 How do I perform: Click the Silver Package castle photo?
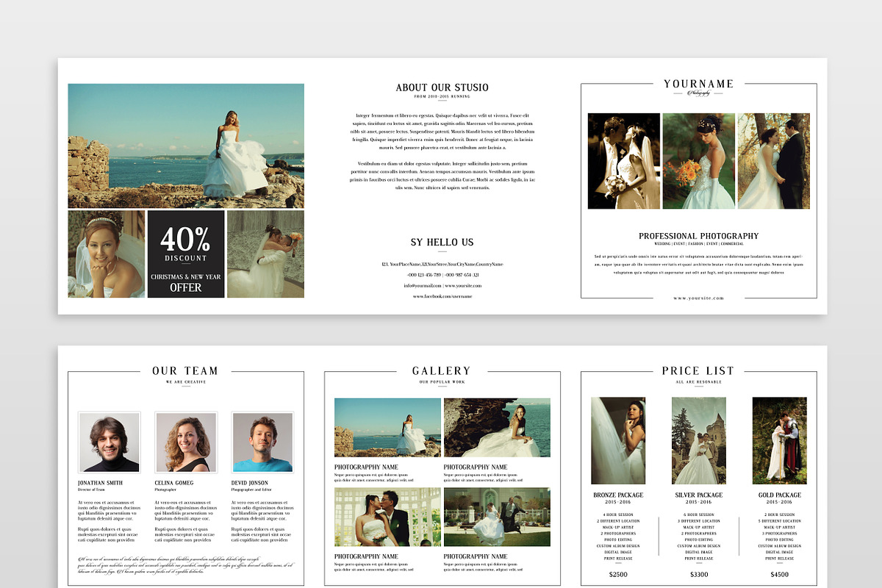[699, 441]
